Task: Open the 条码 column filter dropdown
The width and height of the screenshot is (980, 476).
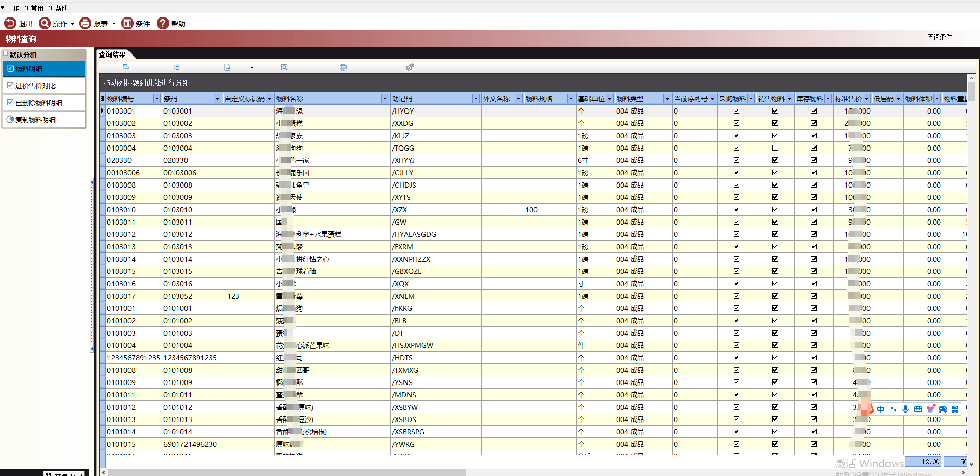Action: (x=217, y=99)
